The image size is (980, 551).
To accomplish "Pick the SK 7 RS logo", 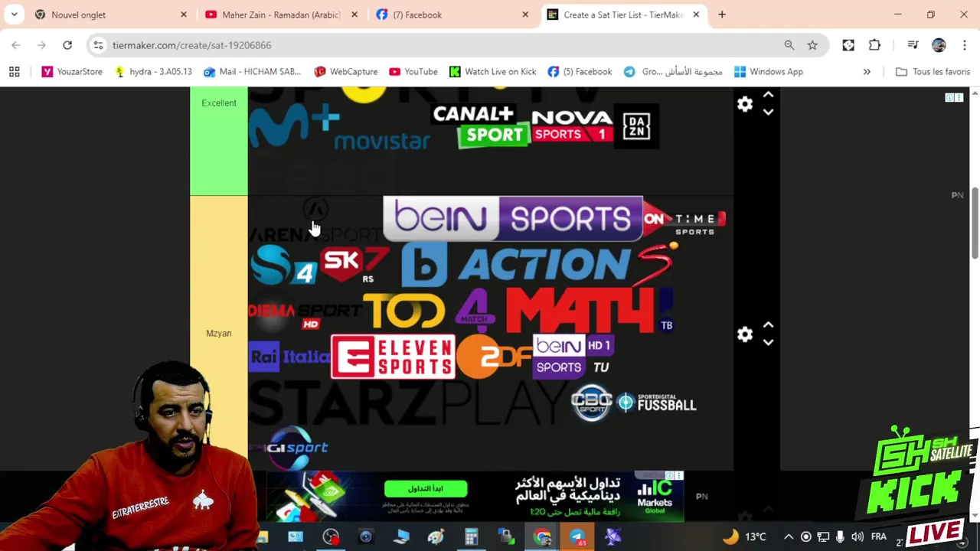I will (354, 265).
